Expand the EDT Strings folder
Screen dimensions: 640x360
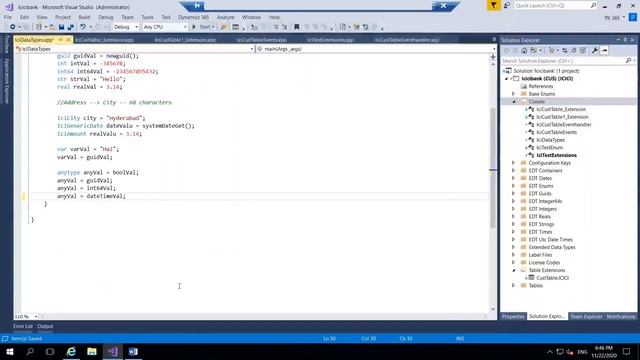pyautogui.click(x=513, y=224)
